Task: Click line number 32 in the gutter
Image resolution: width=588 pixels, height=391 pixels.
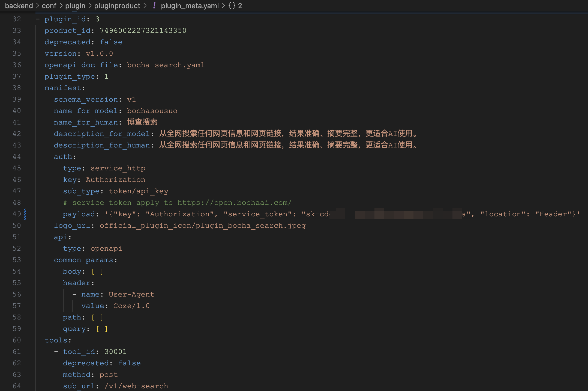Action: [17, 19]
